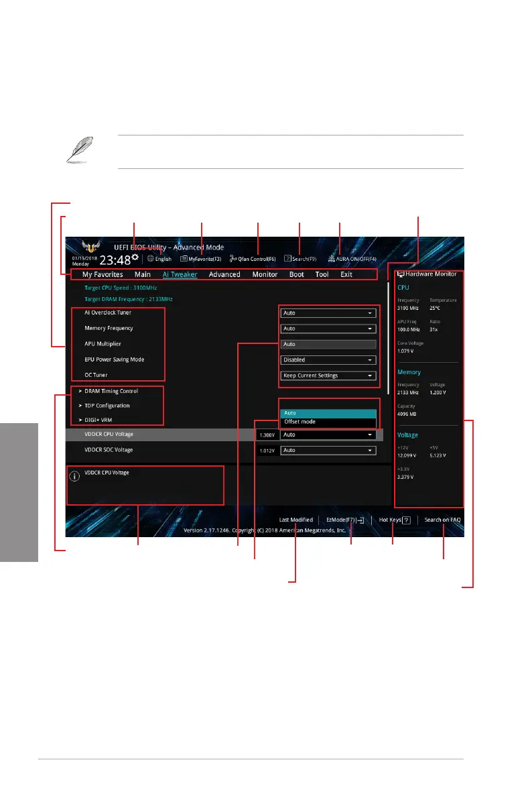This screenshot has width=532, height=802.
Task: Open OC Tuner Keep Current Settings dropdown
Action: [x=328, y=376]
